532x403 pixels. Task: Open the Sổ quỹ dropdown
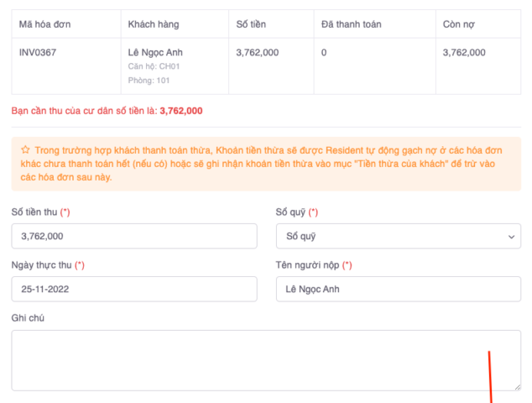[x=398, y=236]
